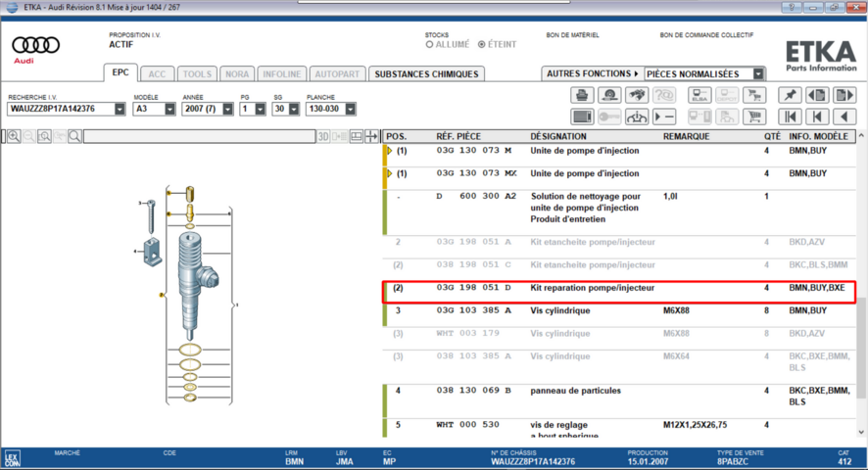Screen dimensions: 868x470
Task: Select the panneau de particules row
Action: coord(619,400)
